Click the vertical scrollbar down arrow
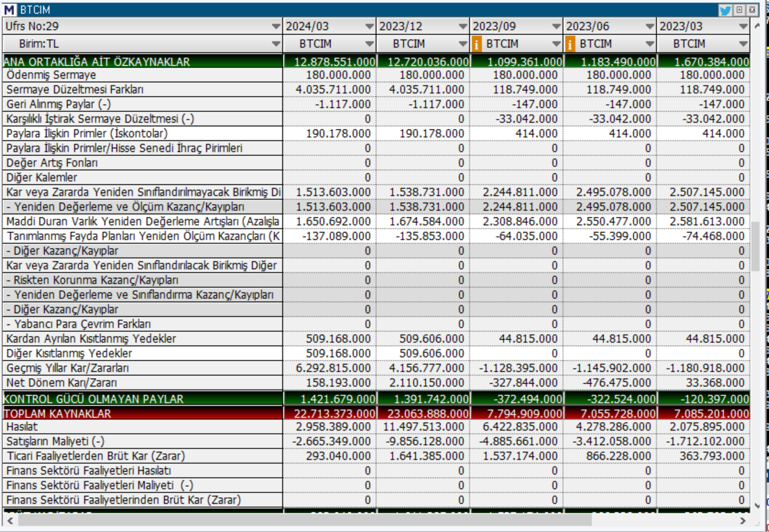The width and height of the screenshot is (769, 532). click(757, 505)
